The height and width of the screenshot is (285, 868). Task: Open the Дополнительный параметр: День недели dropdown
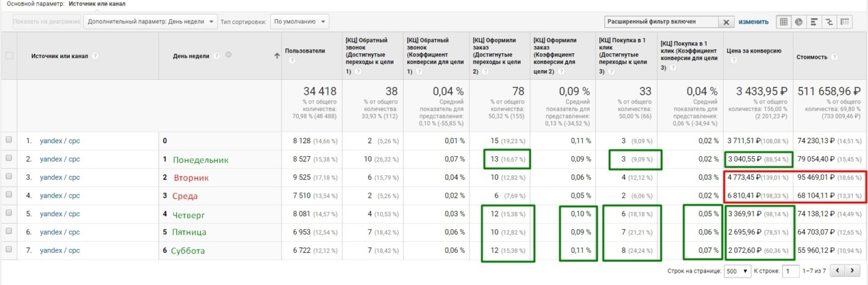(x=151, y=22)
